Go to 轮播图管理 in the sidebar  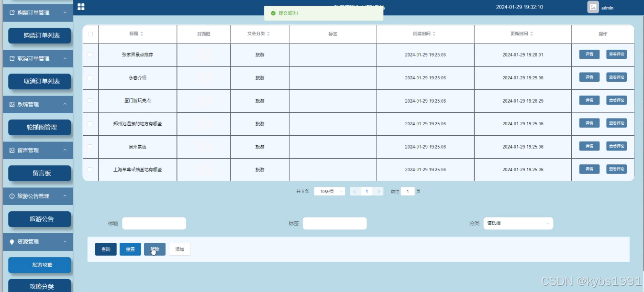tap(40, 127)
